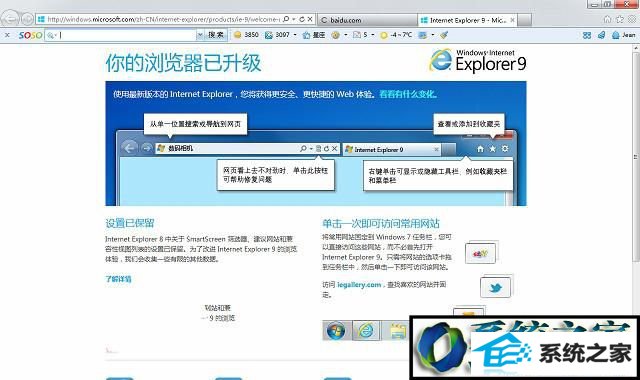The width and height of the screenshot is (640, 380).
Task: Close the Internet Explorer 9 tab
Action: click(x=513, y=20)
